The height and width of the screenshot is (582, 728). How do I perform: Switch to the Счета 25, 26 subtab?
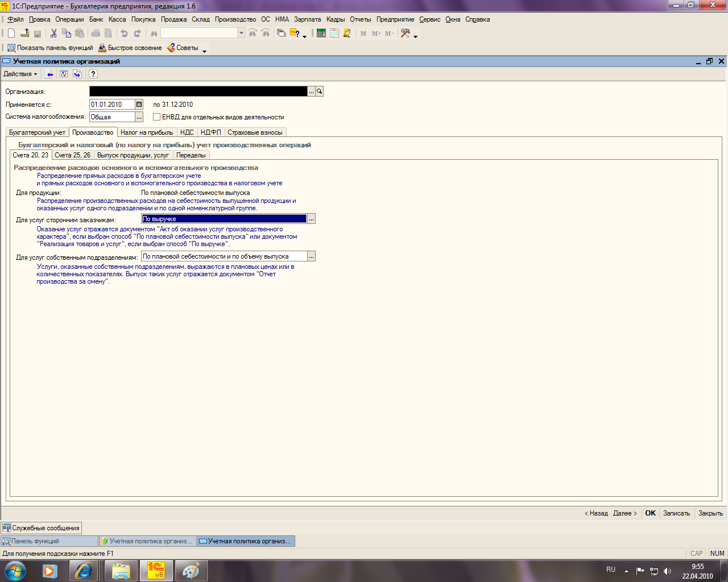(73, 155)
